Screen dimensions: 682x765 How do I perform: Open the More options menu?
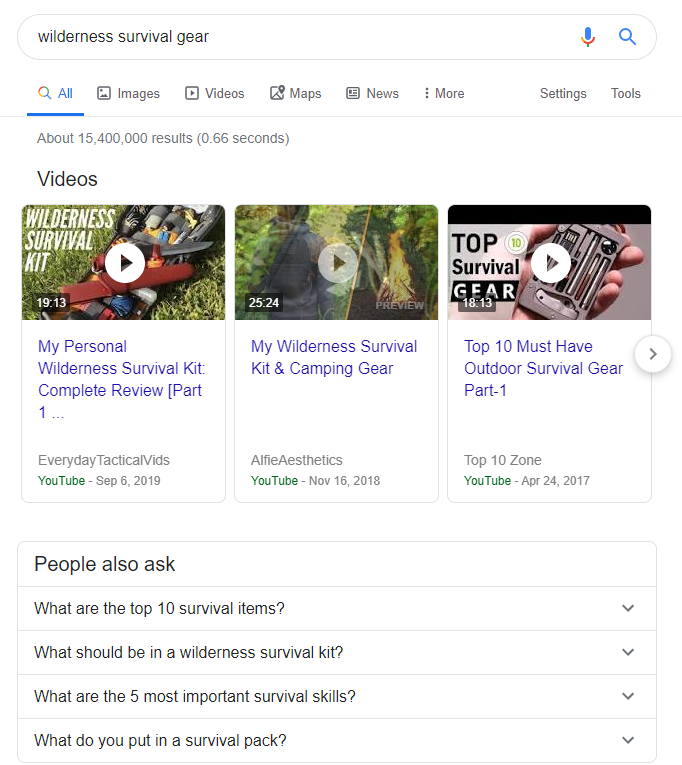tap(443, 93)
